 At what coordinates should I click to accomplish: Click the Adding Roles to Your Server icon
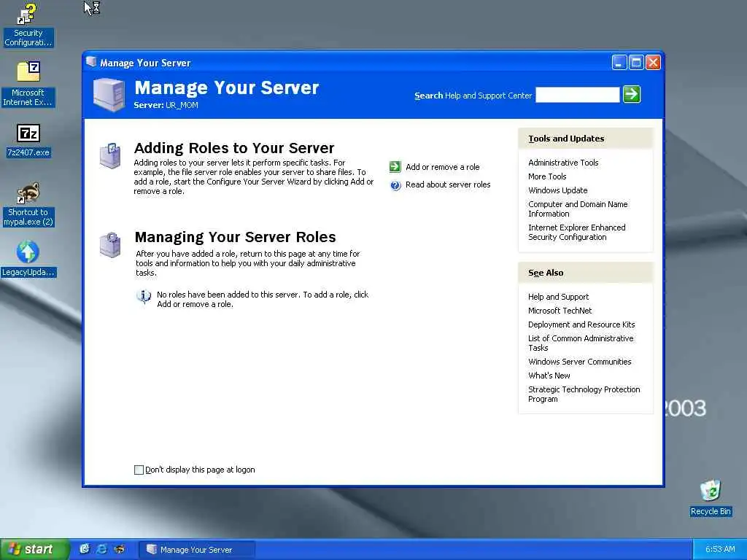point(110,156)
